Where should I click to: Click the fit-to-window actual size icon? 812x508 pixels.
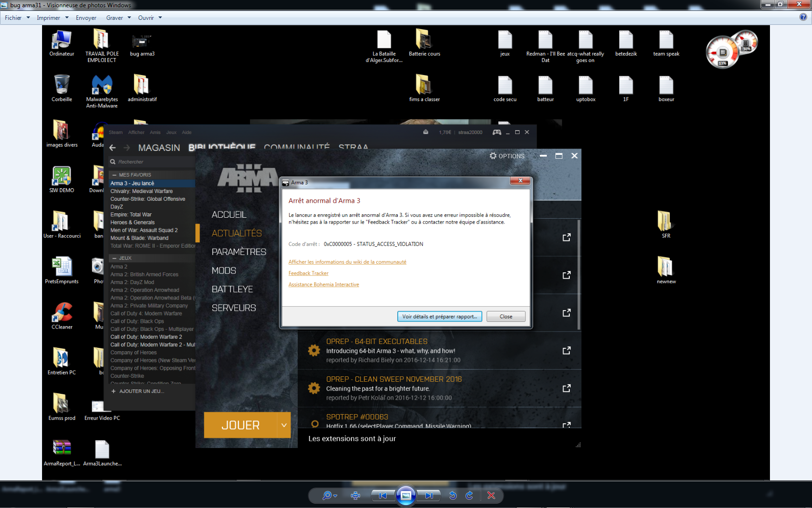coord(356,495)
